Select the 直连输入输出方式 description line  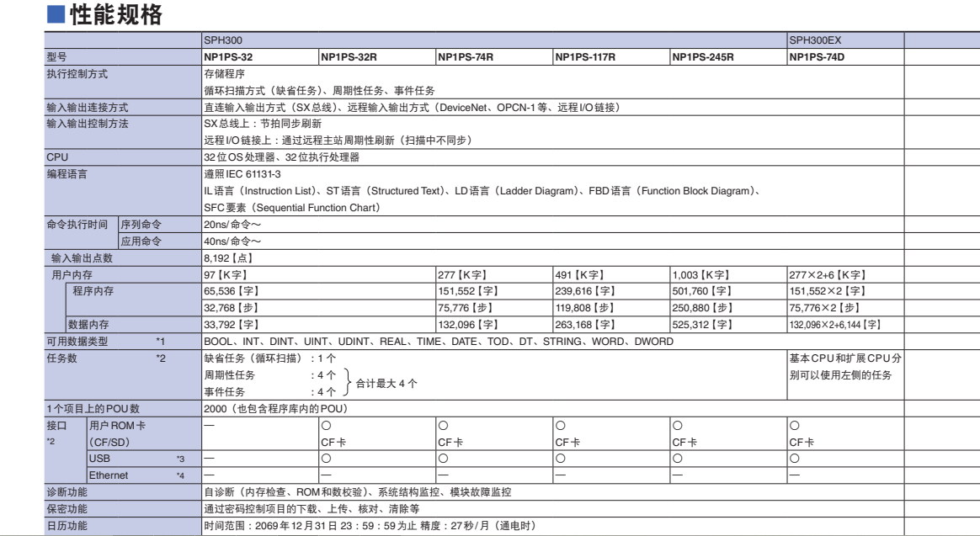point(413,108)
